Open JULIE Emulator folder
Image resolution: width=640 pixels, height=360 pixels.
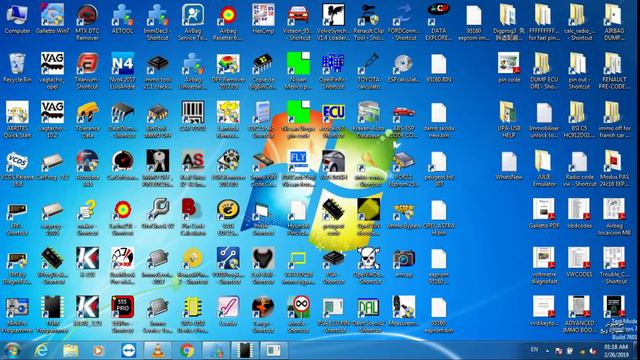pyautogui.click(x=544, y=168)
